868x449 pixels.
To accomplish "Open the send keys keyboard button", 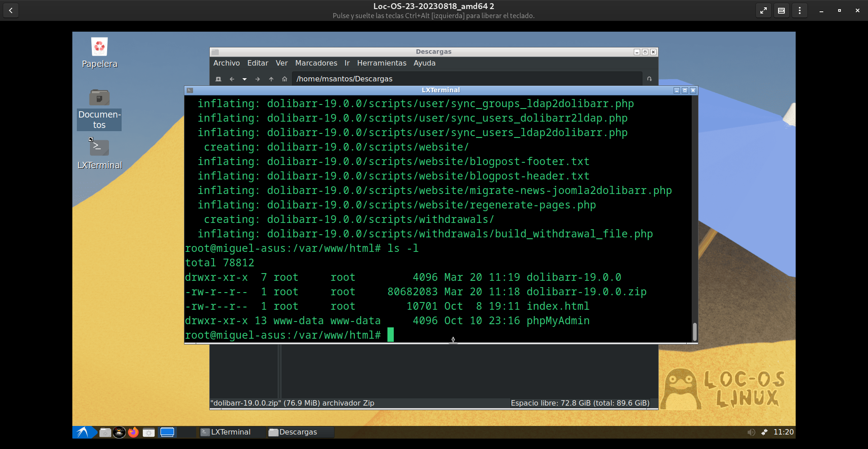I will pyautogui.click(x=781, y=10).
